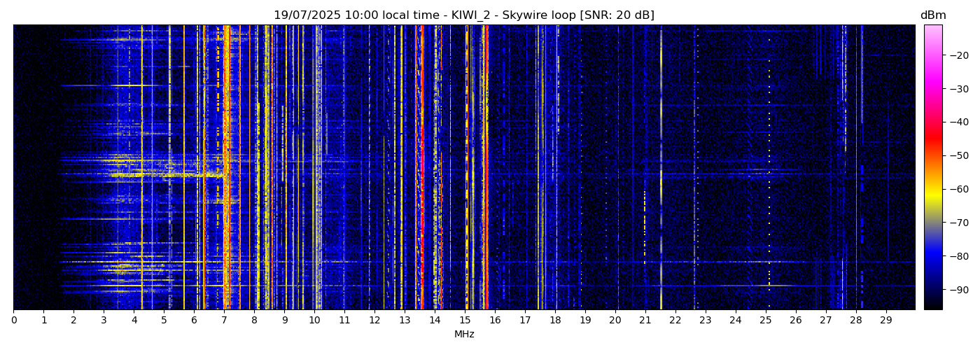The image size is (980, 350).
Task: Click the dotted yellow signal at 25.1 MHz
Action: point(769,168)
